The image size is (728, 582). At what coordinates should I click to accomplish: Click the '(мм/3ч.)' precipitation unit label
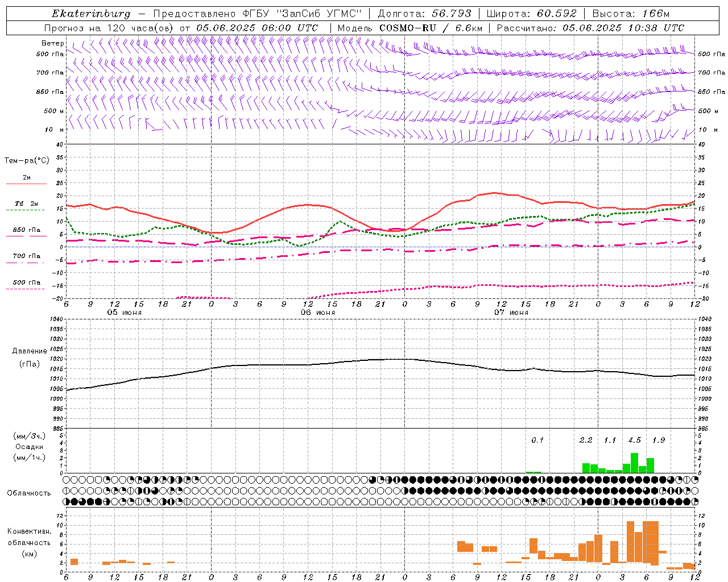coord(29,436)
